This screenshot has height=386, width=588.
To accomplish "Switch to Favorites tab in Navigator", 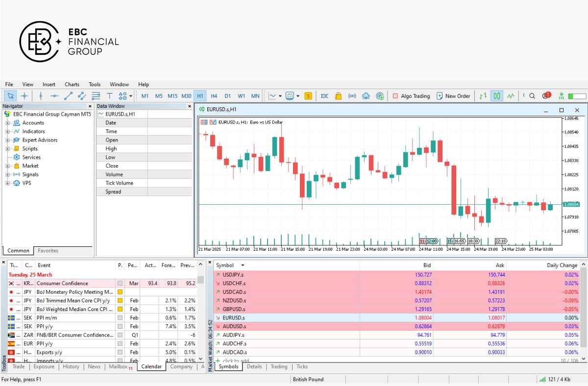I will [x=48, y=251].
